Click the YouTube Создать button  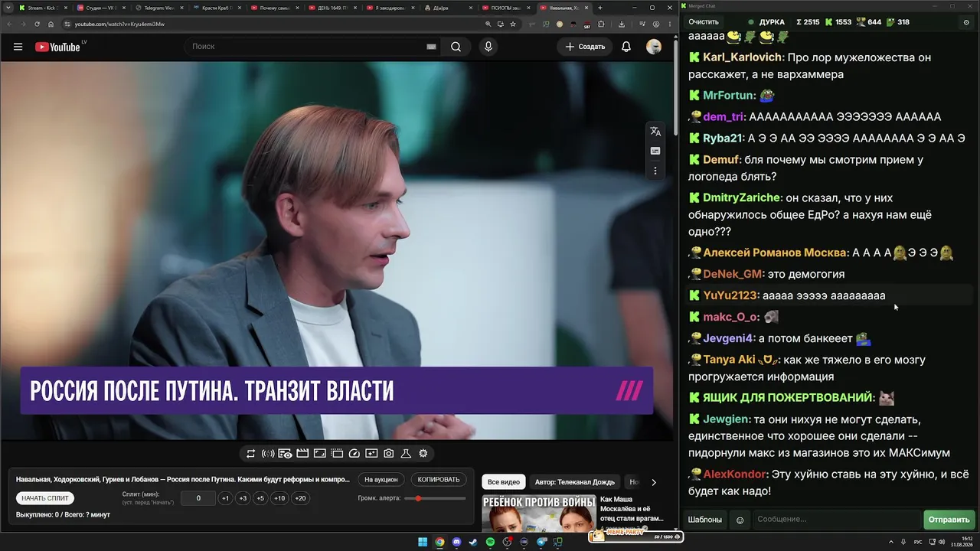coord(586,47)
